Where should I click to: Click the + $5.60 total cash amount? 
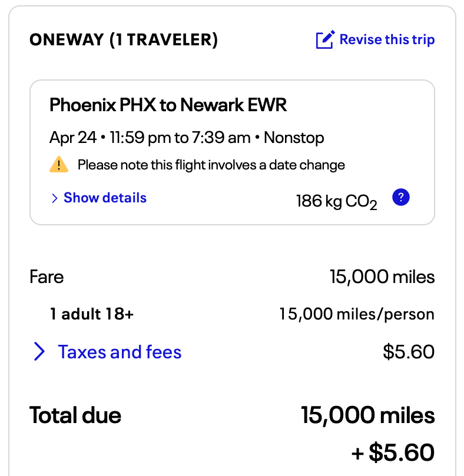tap(393, 452)
